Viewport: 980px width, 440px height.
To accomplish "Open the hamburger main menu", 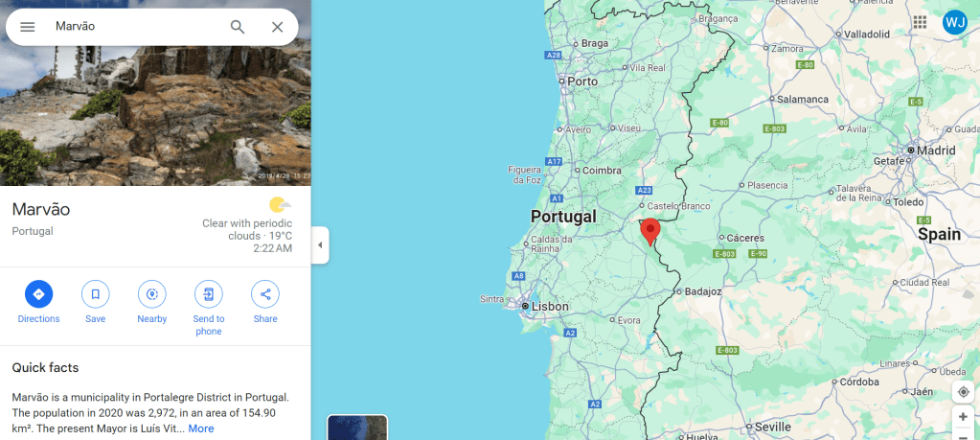I will point(28,27).
